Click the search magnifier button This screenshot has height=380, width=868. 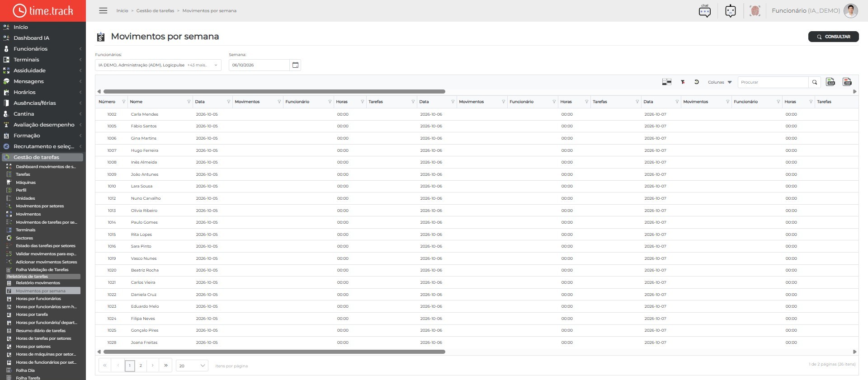pyautogui.click(x=815, y=82)
